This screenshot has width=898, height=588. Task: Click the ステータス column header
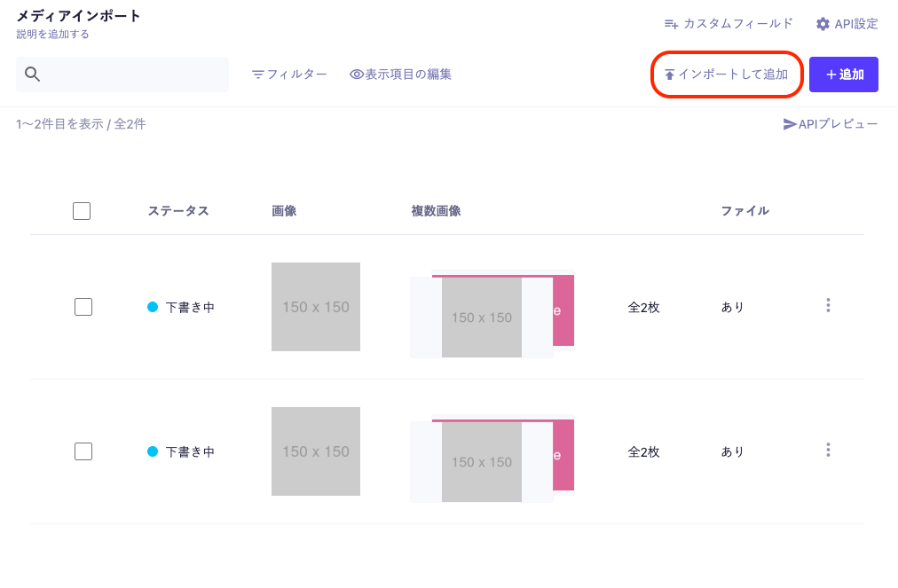(178, 211)
